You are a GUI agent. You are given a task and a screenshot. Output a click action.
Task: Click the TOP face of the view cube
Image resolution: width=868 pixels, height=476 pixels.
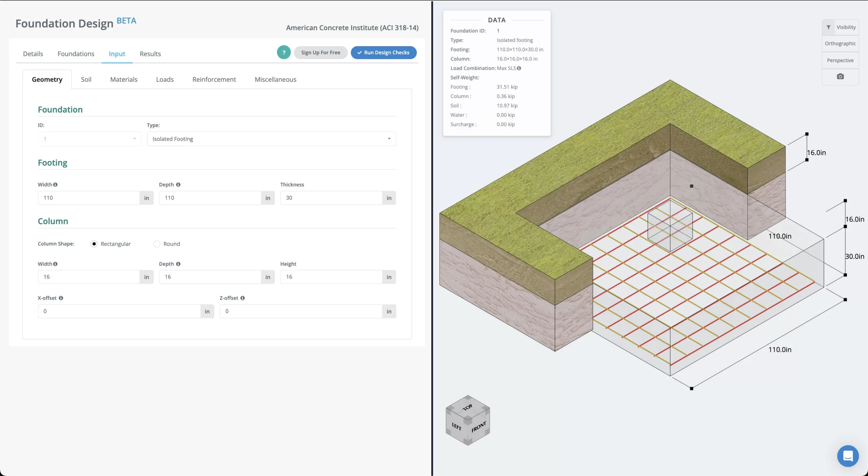point(468,407)
